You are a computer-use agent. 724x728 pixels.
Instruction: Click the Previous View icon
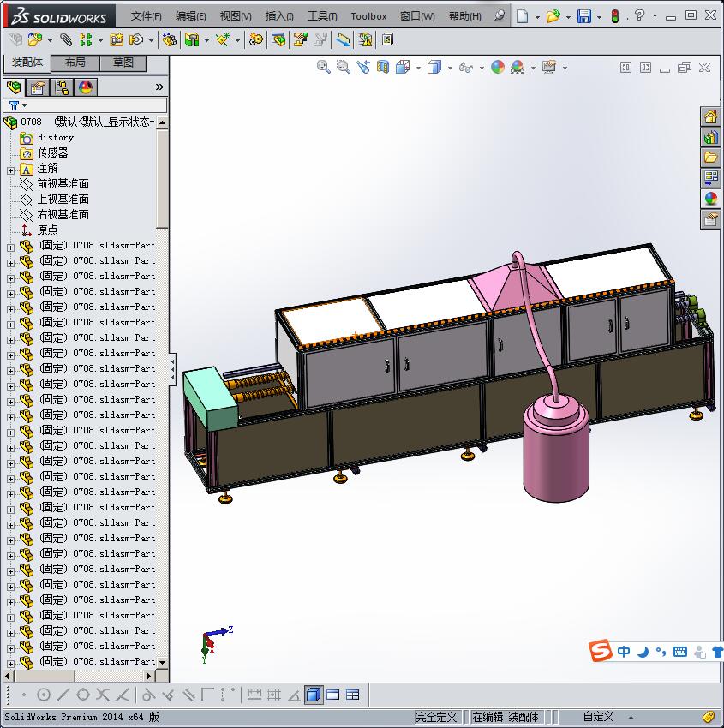pyautogui.click(x=363, y=67)
